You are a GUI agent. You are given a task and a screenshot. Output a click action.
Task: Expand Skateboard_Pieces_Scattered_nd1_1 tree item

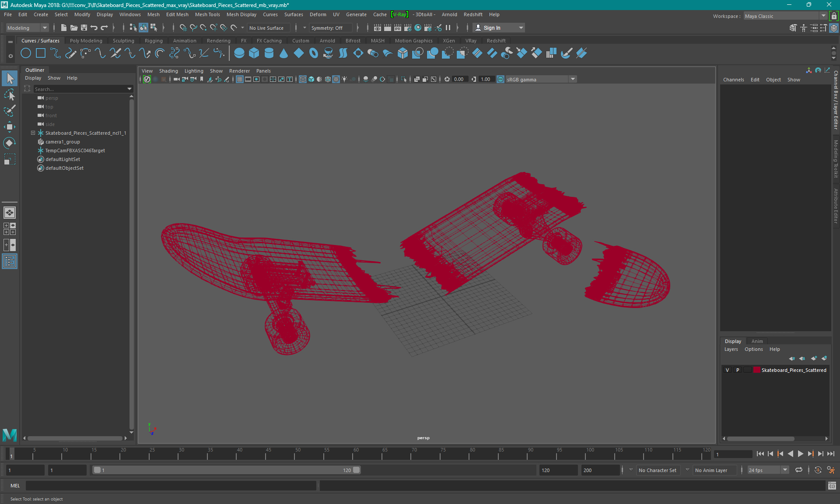[32, 133]
